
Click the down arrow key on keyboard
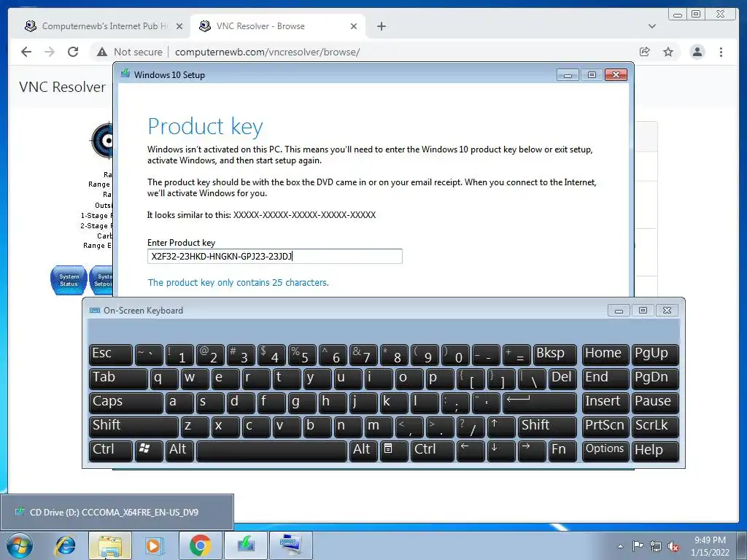(x=500, y=451)
